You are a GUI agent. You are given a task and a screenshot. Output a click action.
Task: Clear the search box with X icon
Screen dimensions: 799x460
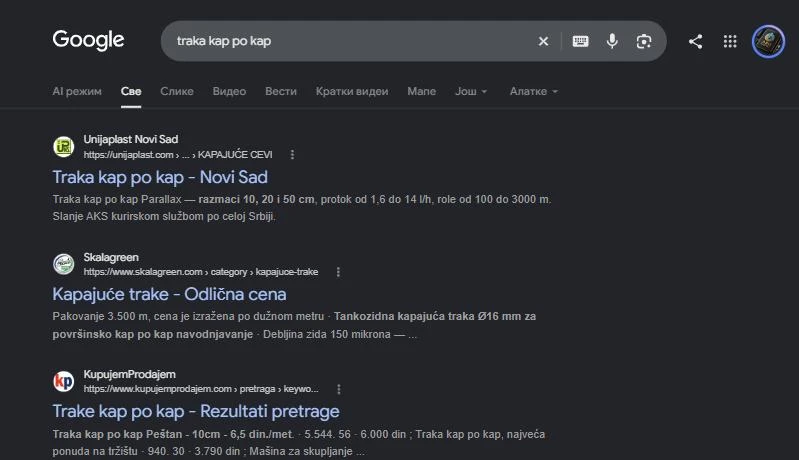coord(543,41)
